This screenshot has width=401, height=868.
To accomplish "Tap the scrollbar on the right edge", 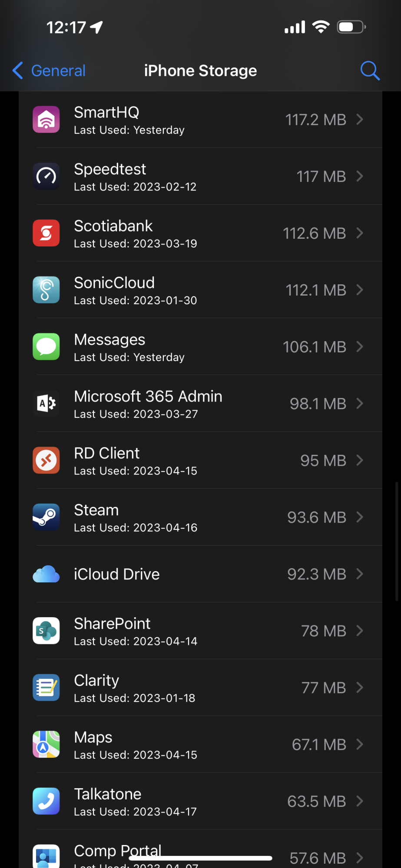I will point(397,540).
